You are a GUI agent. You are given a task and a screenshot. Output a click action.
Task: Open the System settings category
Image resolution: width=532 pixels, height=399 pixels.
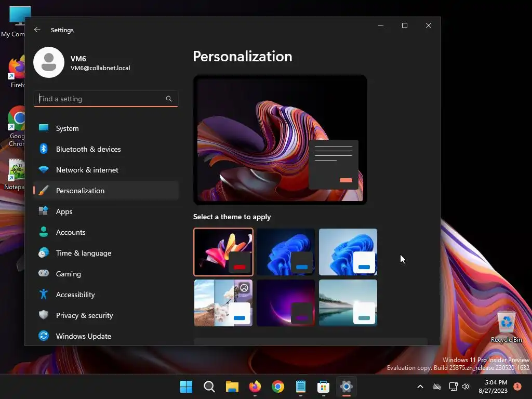[x=106, y=128]
